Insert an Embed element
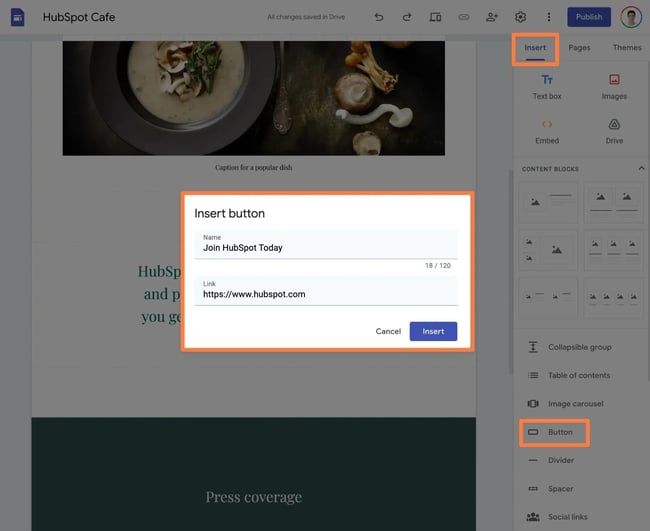This screenshot has width=650, height=531. [547, 132]
